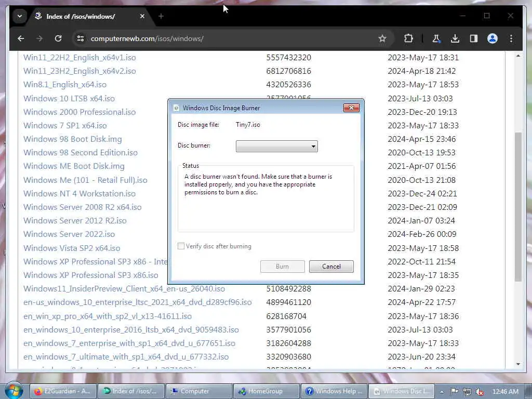Open the Disc burner dropdown
The height and width of the screenshot is (399, 532).
tap(277, 146)
